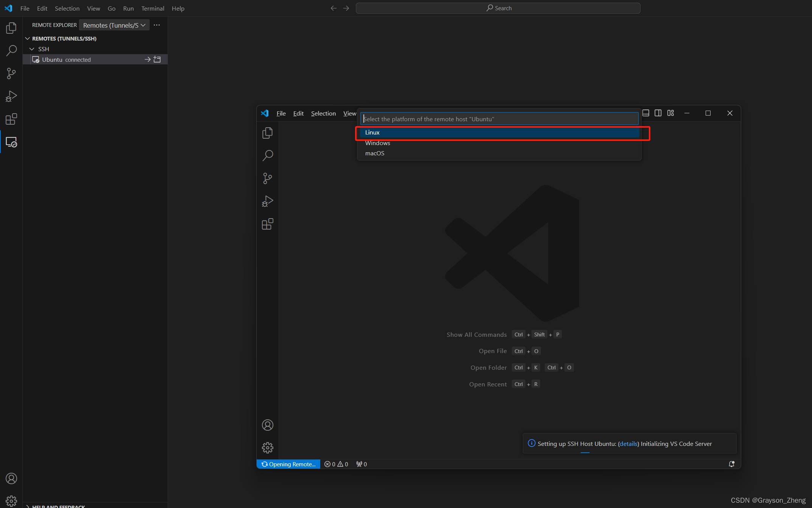Open the Remotes (Tunnels/SSH) dropdown
The height and width of the screenshot is (508, 812).
(x=114, y=25)
